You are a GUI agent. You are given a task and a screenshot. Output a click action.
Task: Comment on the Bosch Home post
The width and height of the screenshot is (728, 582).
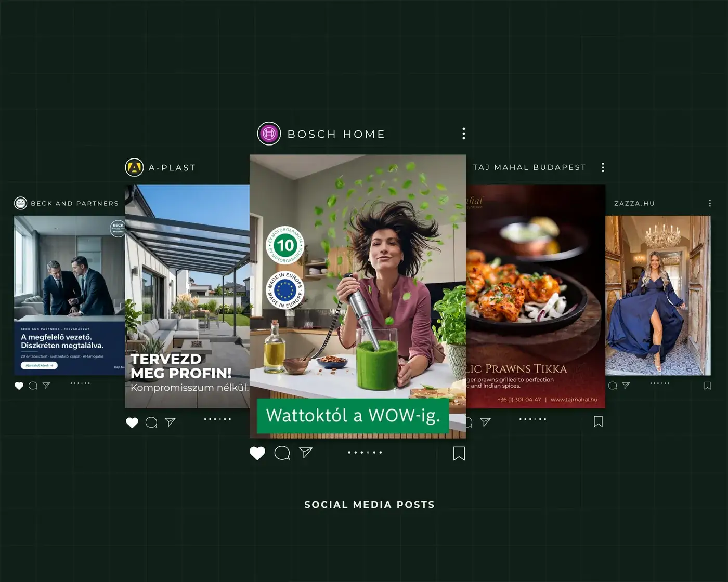click(x=282, y=453)
